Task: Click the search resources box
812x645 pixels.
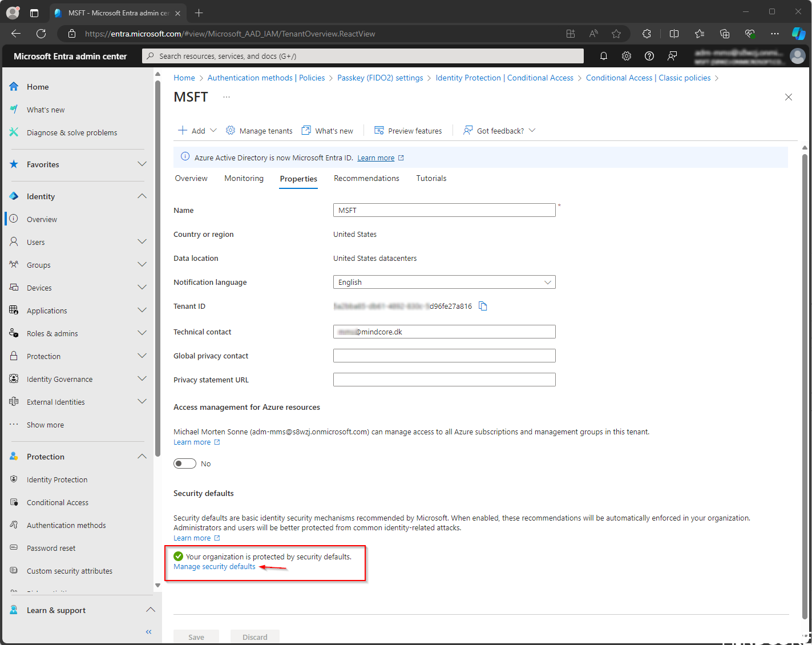Action: tap(365, 56)
